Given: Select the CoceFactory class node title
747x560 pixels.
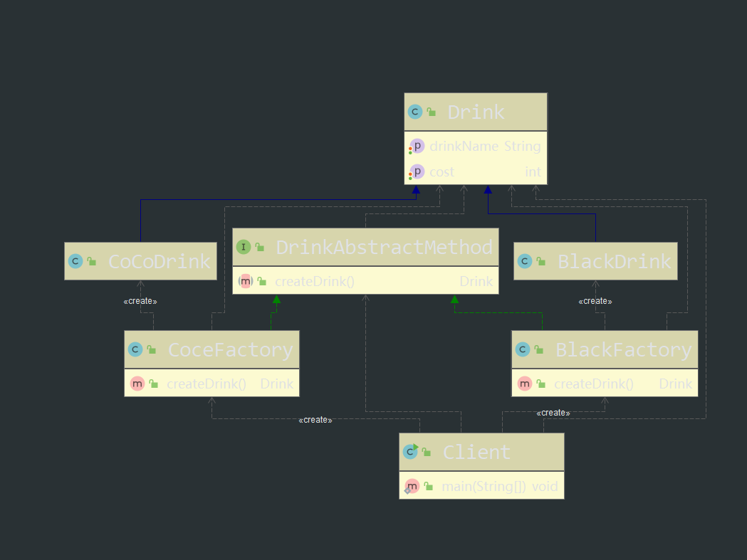Looking at the screenshot, I should (230, 349).
